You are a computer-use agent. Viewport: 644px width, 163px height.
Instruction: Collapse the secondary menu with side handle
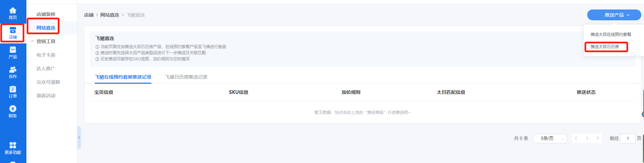[x=79, y=138]
